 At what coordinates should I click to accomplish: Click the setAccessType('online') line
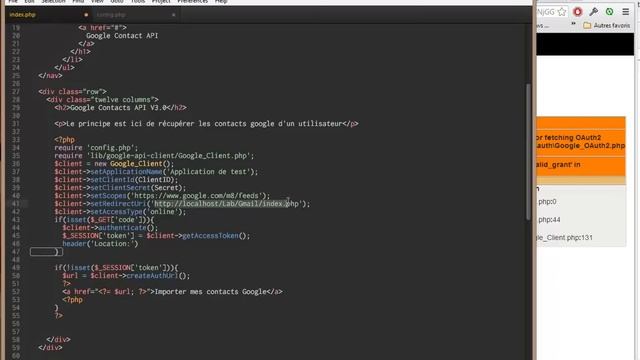[120, 212]
